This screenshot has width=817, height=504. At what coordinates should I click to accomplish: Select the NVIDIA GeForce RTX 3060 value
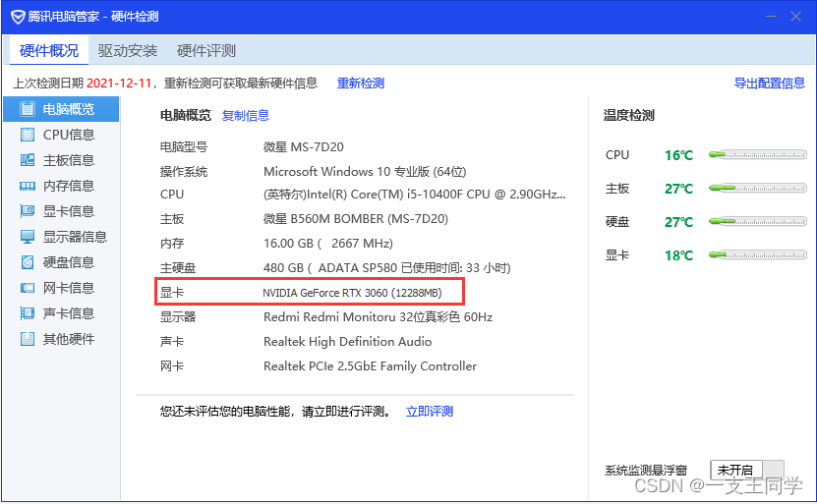(x=352, y=293)
